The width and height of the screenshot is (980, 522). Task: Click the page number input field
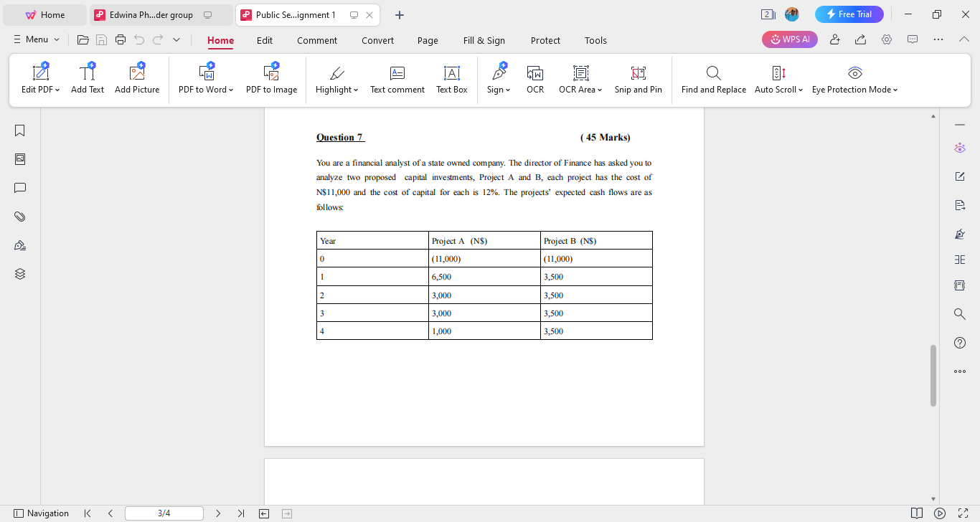tap(164, 513)
